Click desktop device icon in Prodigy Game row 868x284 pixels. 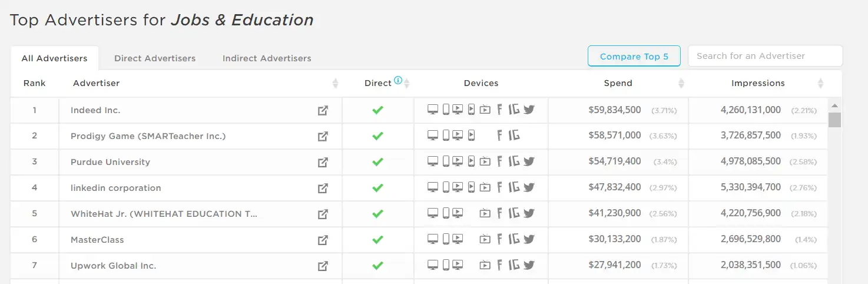point(433,136)
